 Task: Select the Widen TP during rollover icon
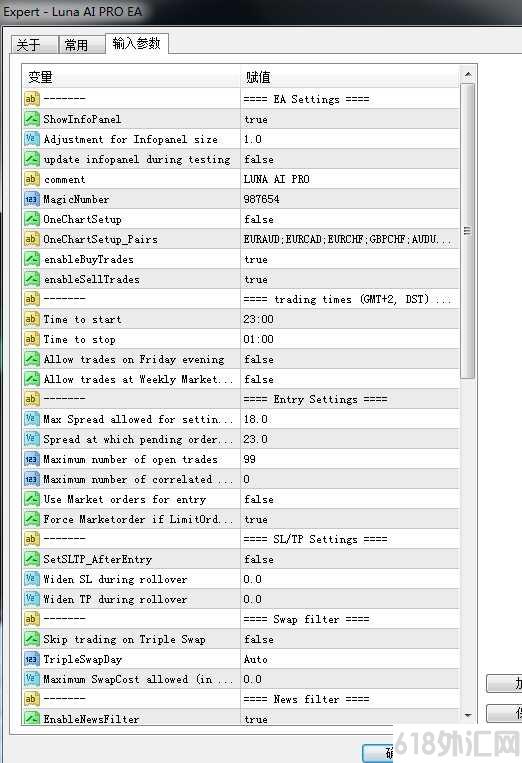tap(32, 599)
